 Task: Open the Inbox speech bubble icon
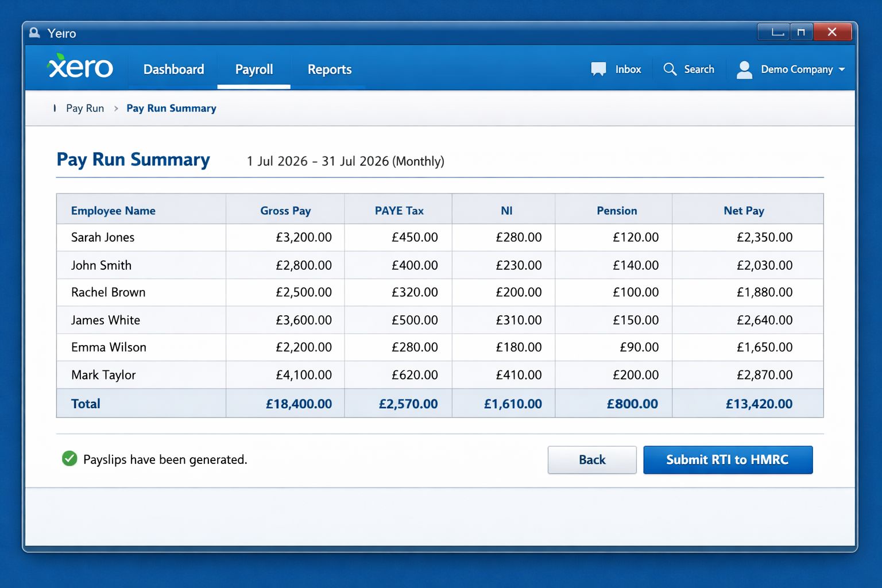point(598,69)
